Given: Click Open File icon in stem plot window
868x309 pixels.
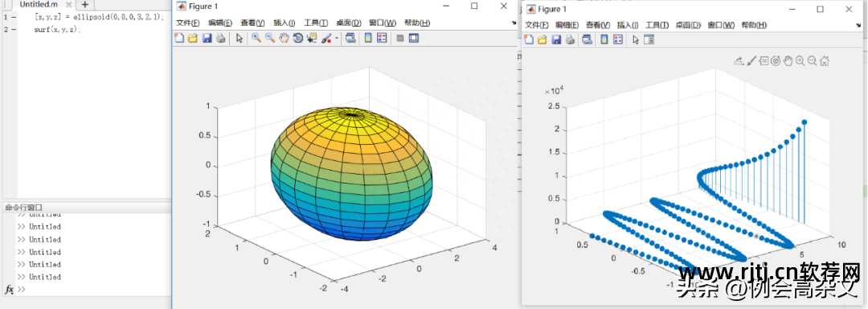Looking at the screenshot, I should point(542,39).
